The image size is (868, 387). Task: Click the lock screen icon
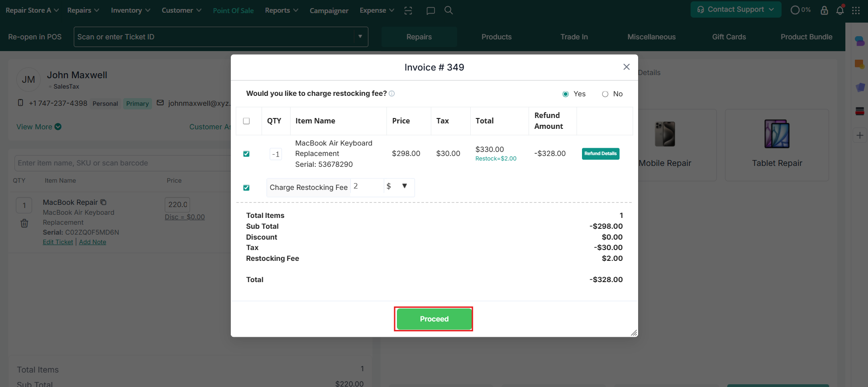click(x=824, y=10)
